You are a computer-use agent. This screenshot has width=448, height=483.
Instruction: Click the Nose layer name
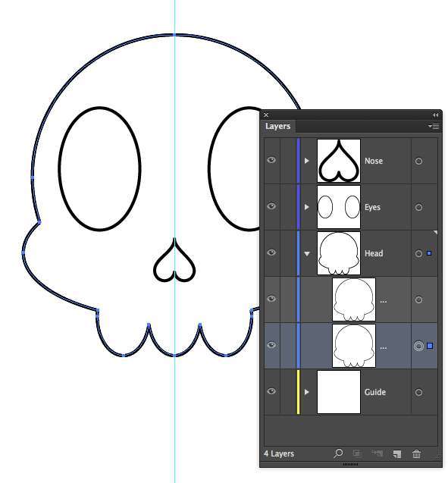374,161
